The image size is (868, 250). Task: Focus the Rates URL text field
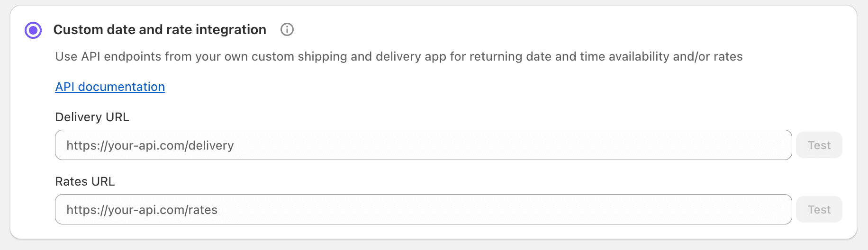(x=423, y=209)
